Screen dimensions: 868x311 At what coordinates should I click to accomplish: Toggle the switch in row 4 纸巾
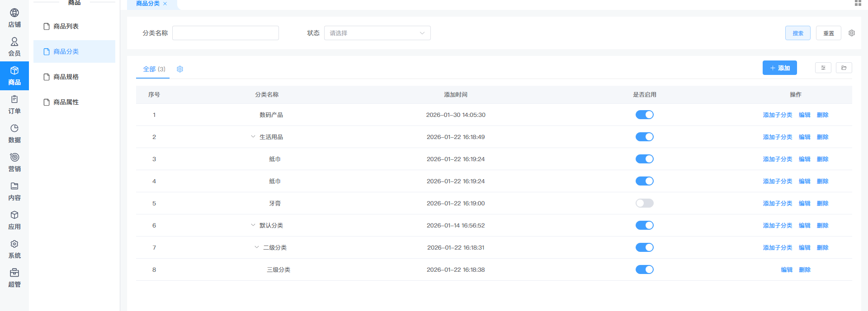point(645,181)
